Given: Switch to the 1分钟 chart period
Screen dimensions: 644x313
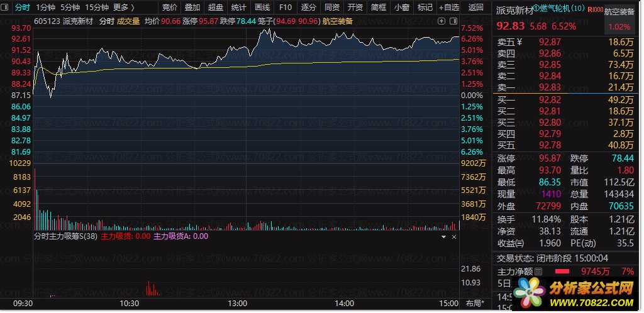Looking at the screenshot, I should pyautogui.click(x=45, y=8).
